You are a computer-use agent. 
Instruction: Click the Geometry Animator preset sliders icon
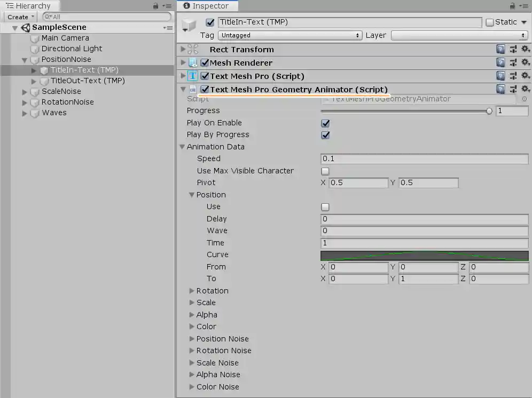(513, 89)
